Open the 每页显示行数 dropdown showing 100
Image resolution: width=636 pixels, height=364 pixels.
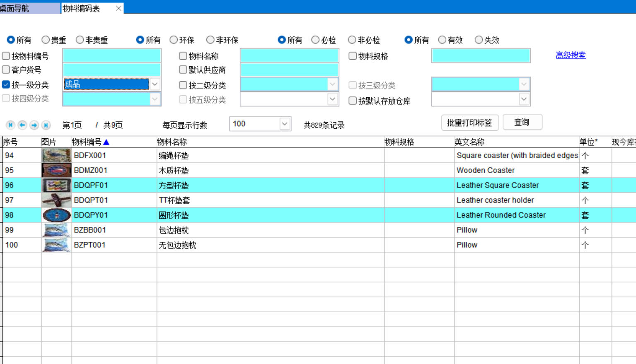(x=284, y=124)
